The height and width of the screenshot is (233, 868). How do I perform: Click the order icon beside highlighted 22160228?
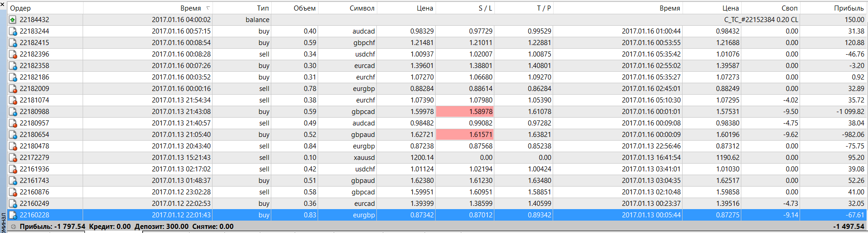[13, 215]
